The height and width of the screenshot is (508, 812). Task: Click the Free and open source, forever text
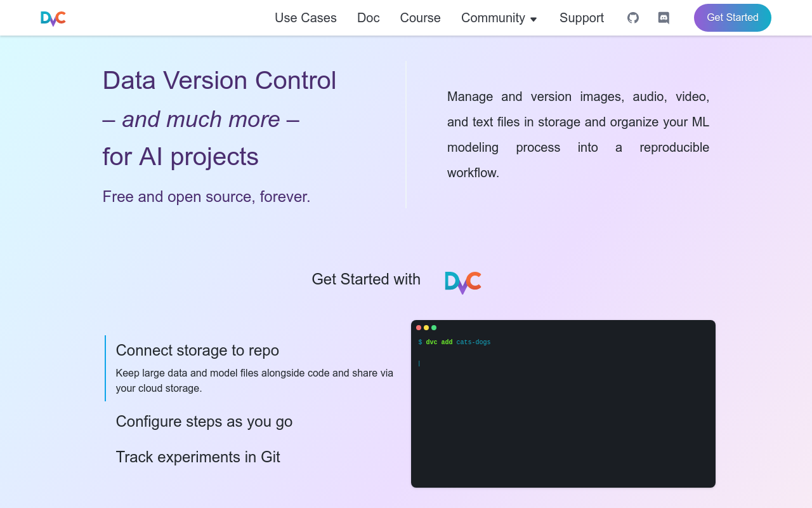click(x=206, y=197)
